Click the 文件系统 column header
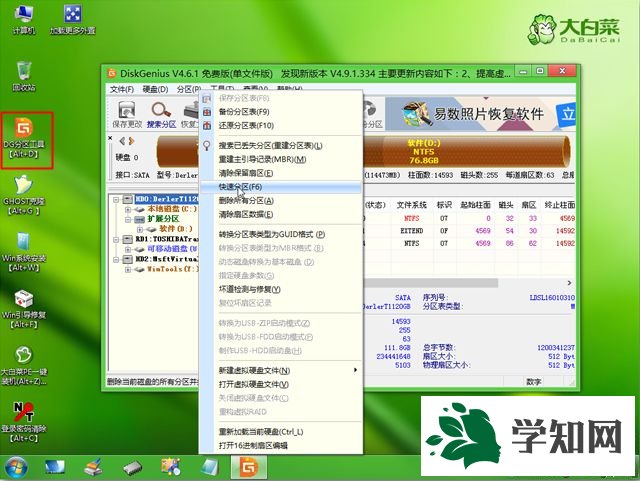Screen dimensions: 640x481 click(411, 205)
